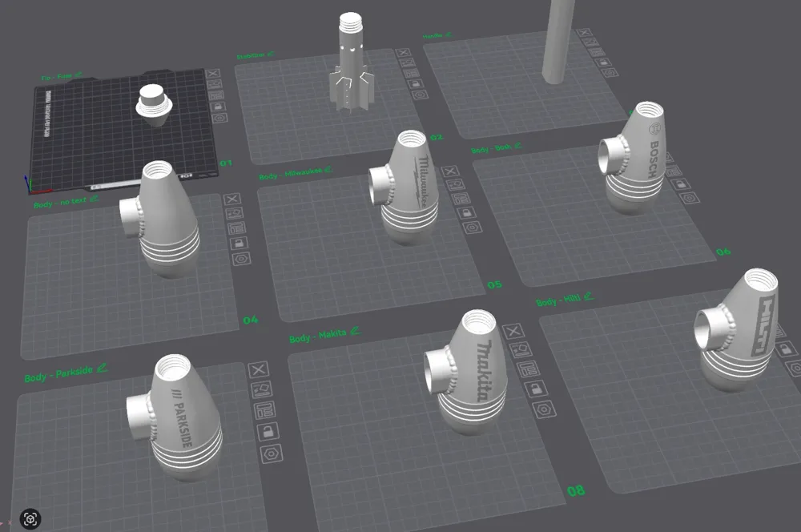Remove the Body - Parkside plate
This screenshot has width=801, height=532.
click(x=259, y=369)
